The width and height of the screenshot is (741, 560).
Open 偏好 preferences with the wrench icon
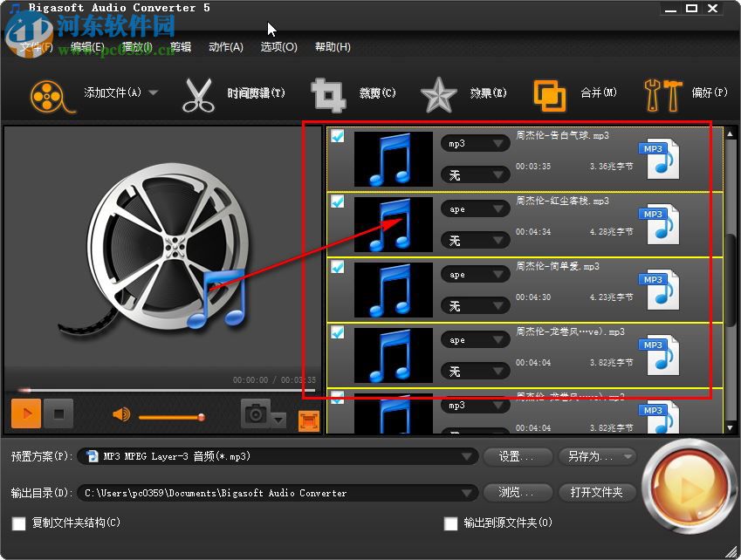click(663, 92)
